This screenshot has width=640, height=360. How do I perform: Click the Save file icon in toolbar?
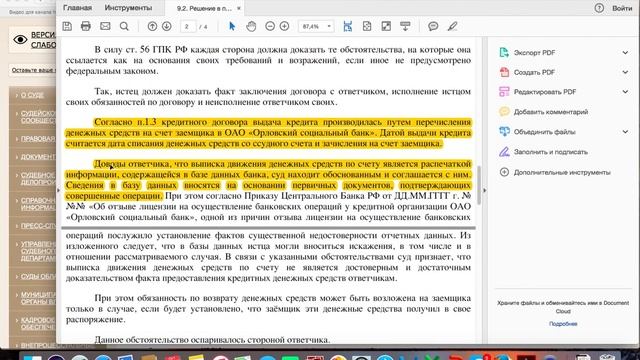67,27
